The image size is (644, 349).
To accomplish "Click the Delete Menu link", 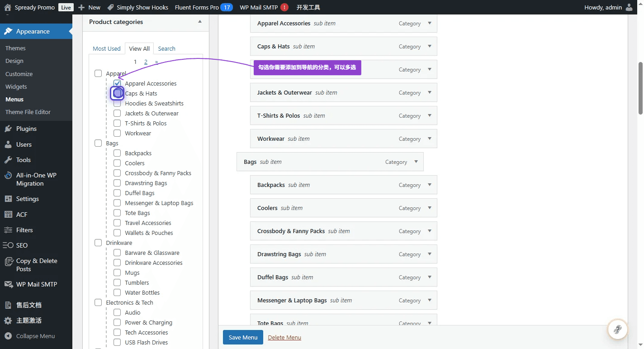I will [284, 337].
